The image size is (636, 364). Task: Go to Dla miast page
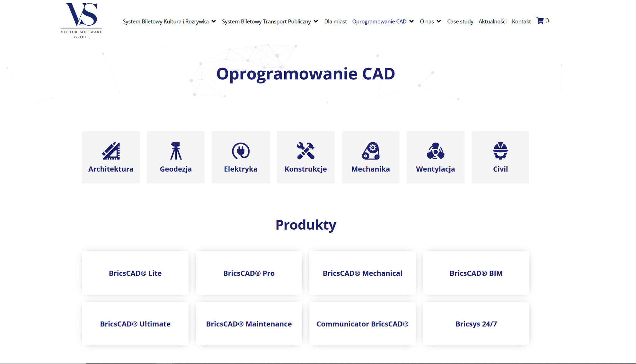335,22
